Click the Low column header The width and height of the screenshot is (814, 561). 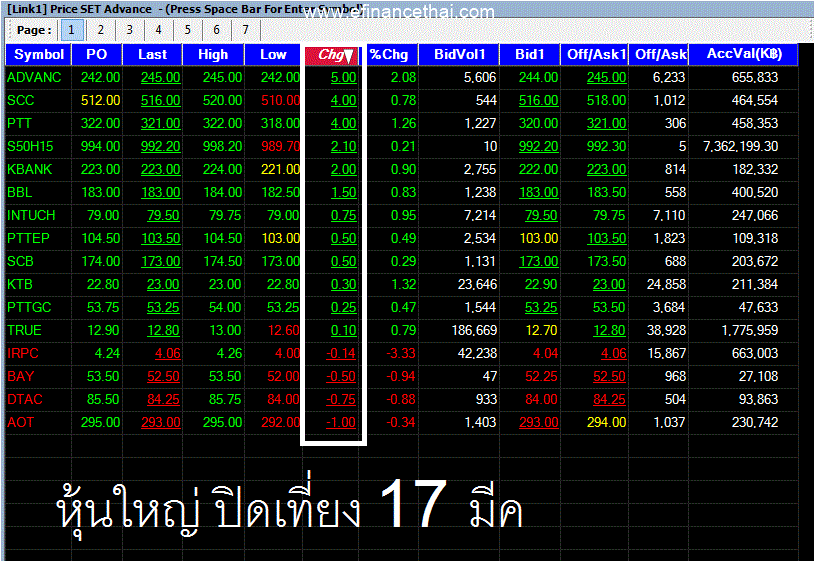(273, 54)
